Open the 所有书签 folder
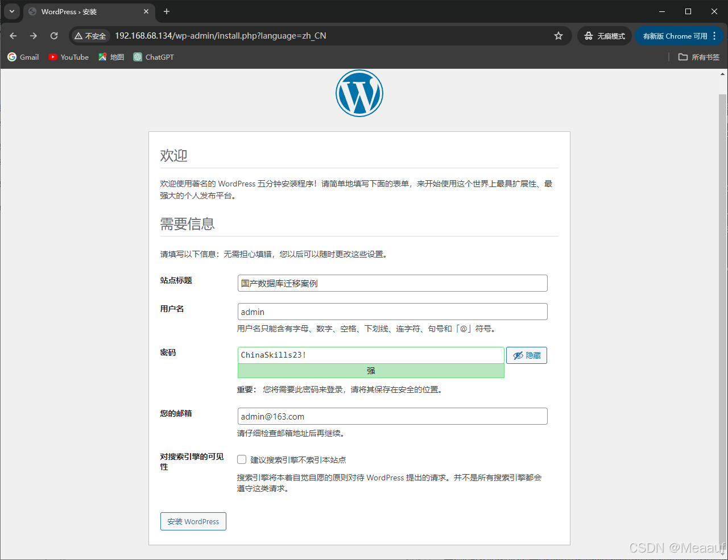728x560 pixels. [699, 57]
